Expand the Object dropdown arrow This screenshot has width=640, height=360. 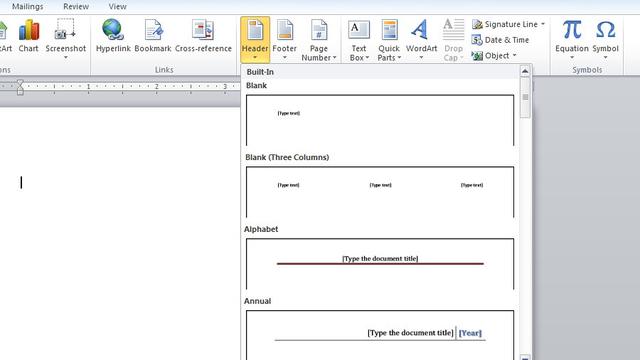click(514, 56)
